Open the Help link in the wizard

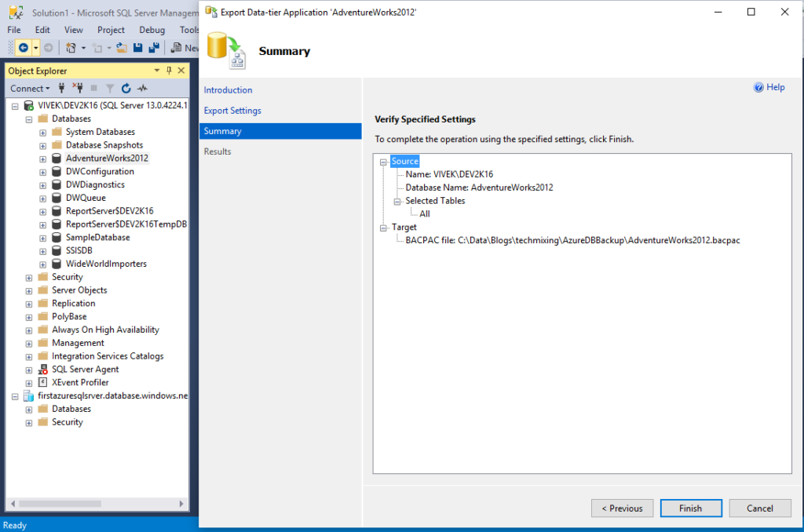click(x=768, y=87)
